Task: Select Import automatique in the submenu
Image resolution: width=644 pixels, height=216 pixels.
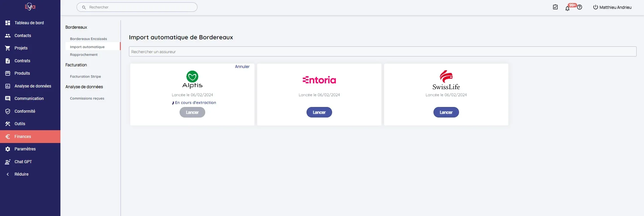Action: pyautogui.click(x=87, y=47)
